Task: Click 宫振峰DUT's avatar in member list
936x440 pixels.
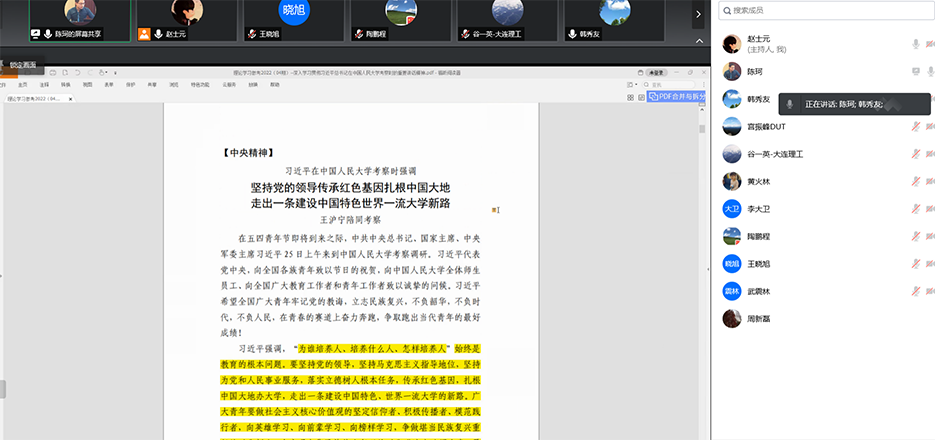Action: pos(732,127)
